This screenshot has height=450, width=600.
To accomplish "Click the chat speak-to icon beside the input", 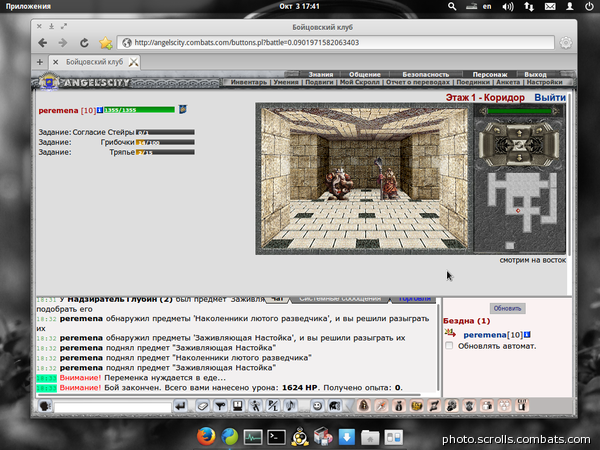I will pos(45,406).
